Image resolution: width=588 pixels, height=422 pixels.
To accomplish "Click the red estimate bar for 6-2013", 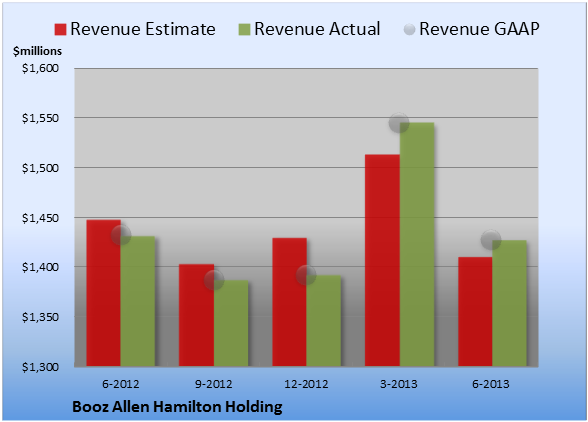I will click(x=475, y=312).
